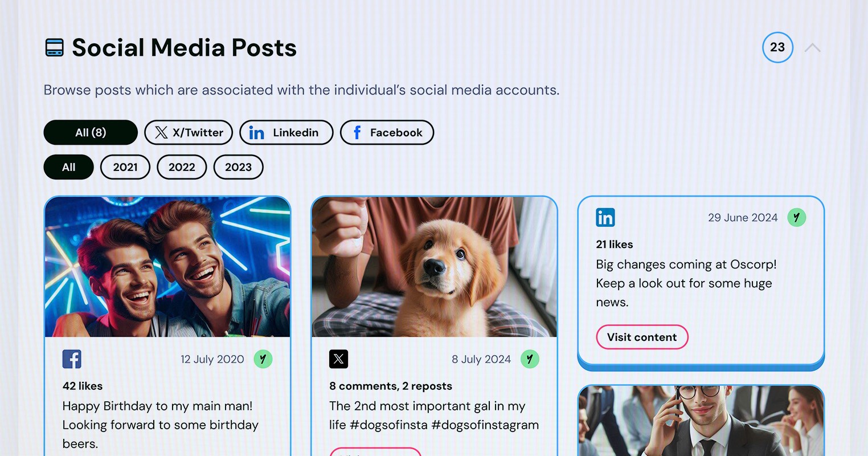Collapse the Social Media Posts section

(812, 48)
